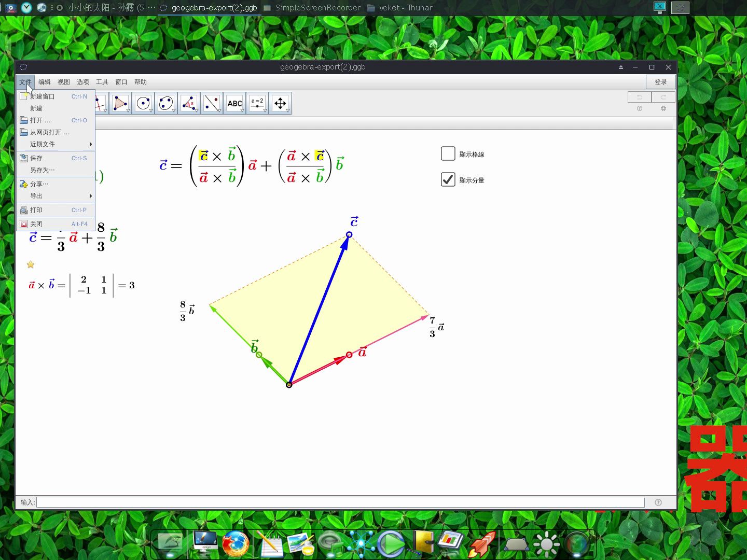Open the 工具 menu

(x=102, y=82)
